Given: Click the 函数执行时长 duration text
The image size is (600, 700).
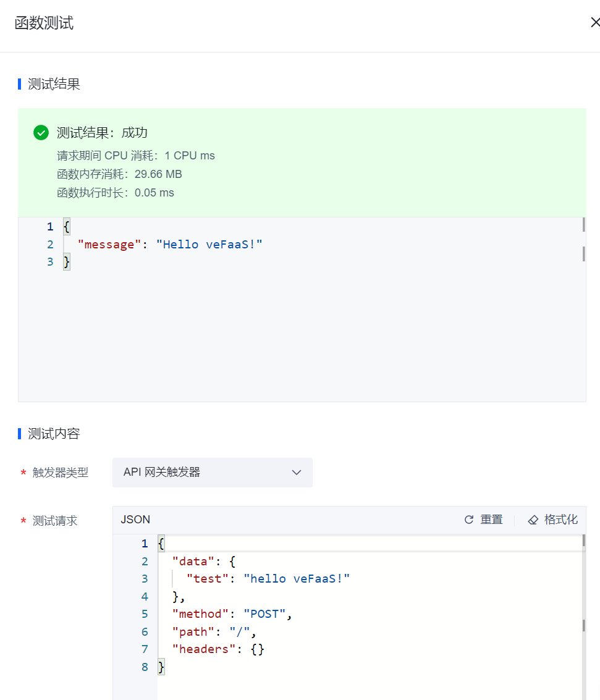Looking at the screenshot, I should (x=116, y=193).
